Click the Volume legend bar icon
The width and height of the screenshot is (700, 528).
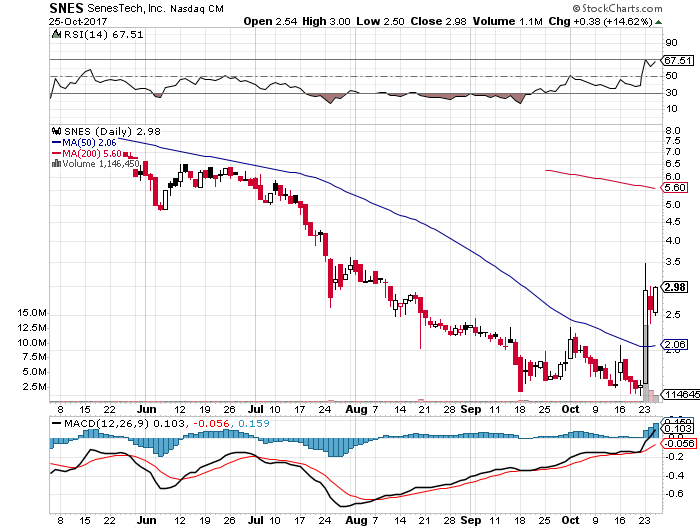(56, 164)
